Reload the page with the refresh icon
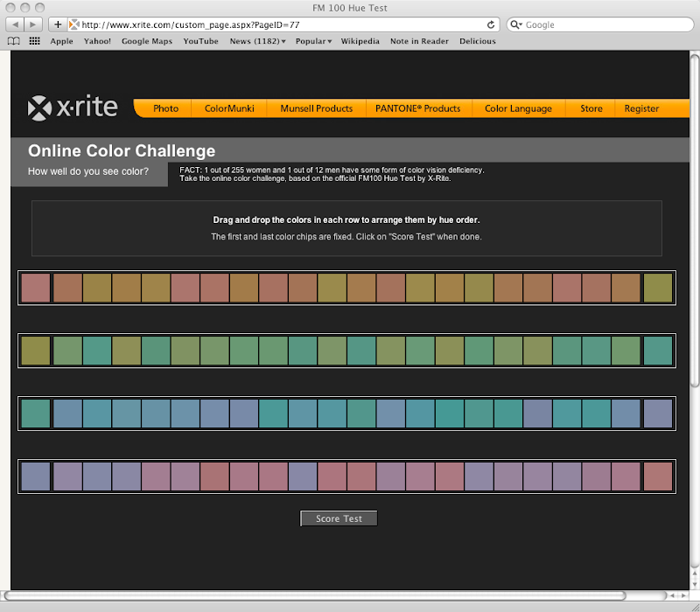Image resolution: width=700 pixels, height=612 pixels. tap(491, 24)
